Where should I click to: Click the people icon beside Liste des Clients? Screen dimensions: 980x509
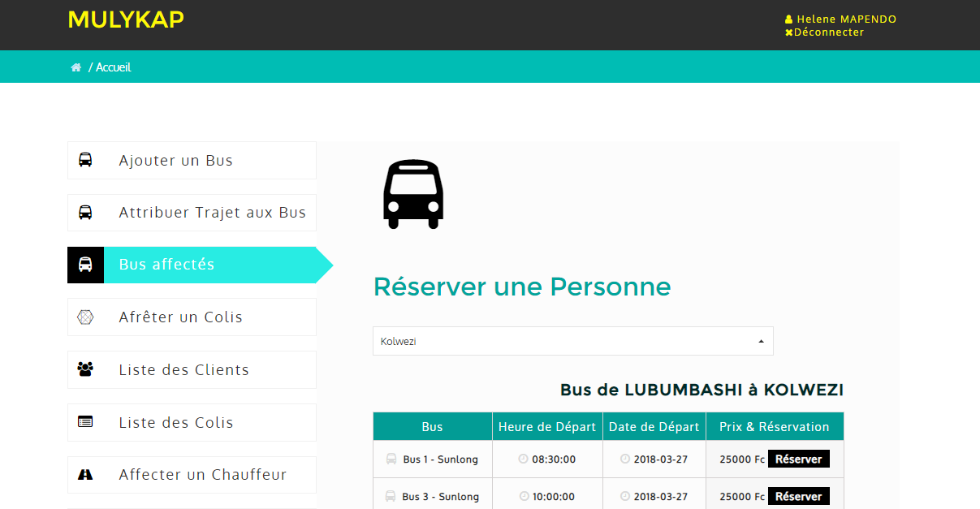click(85, 370)
